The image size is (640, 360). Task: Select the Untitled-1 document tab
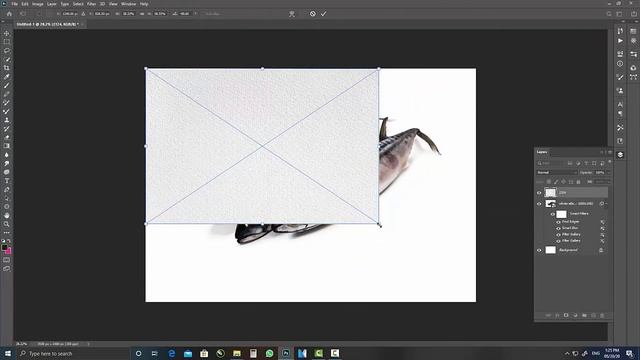(x=47, y=24)
